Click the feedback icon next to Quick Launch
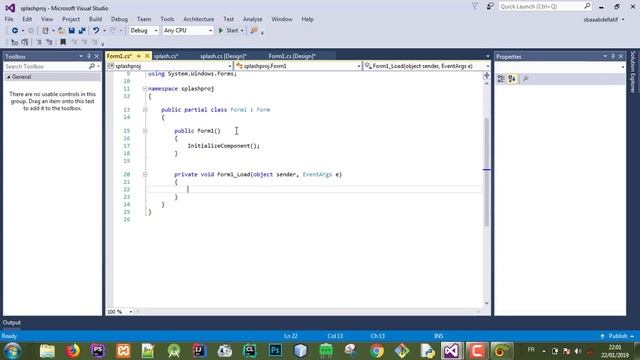Viewport: 640px width, 360px height. 490,7
